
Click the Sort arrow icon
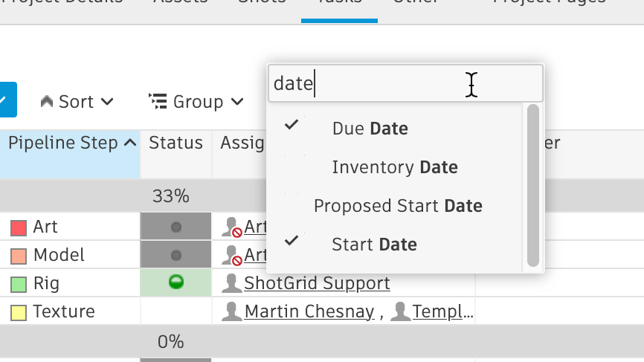click(x=47, y=101)
